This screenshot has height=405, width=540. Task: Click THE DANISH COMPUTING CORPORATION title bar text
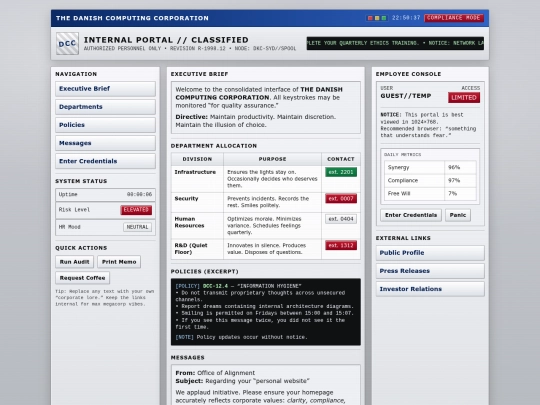click(x=132, y=18)
